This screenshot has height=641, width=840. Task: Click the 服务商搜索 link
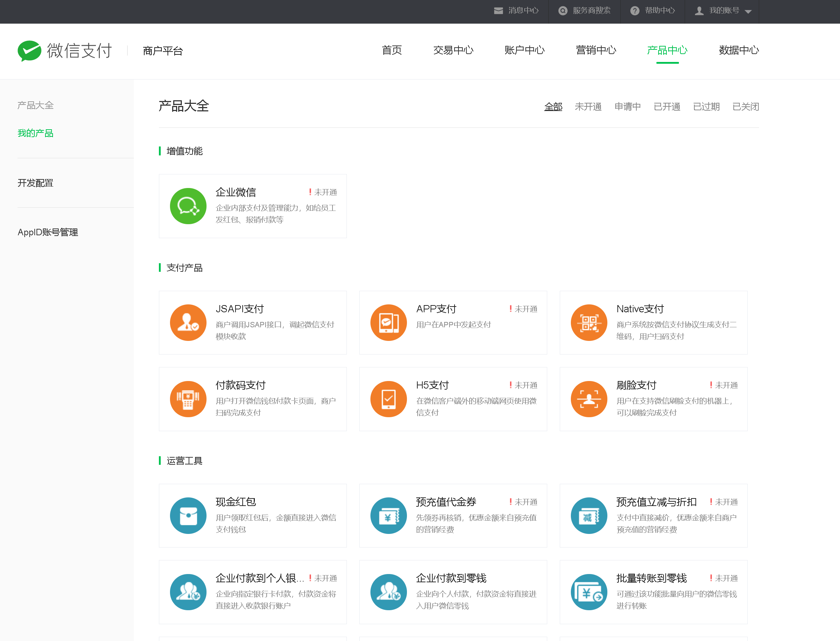592,11
